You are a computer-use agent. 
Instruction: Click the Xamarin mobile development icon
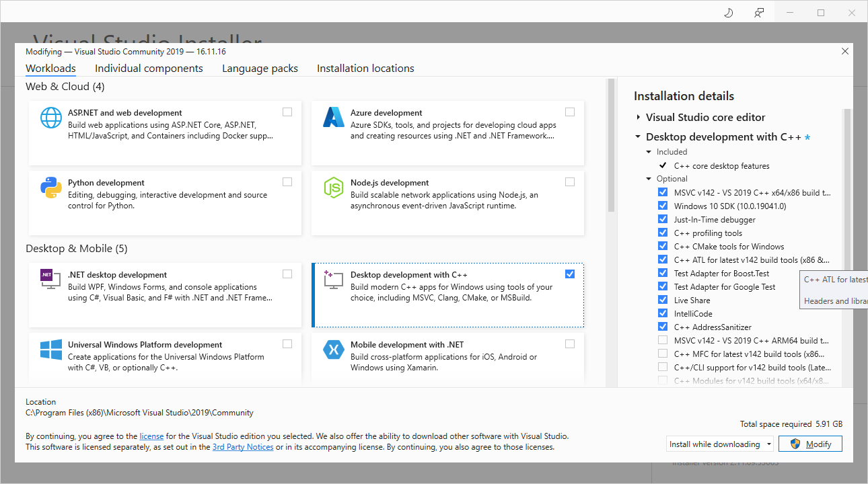pos(334,350)
